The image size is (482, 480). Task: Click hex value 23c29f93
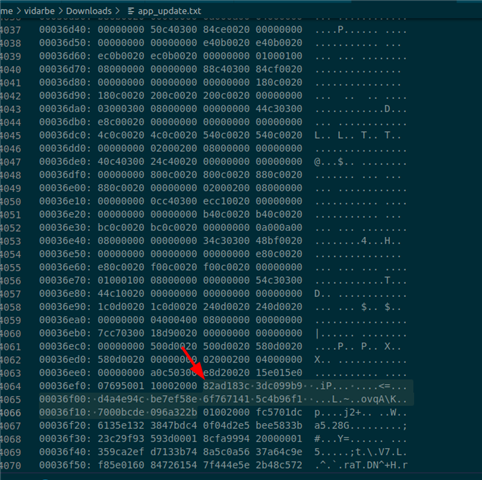tap(121, 439)
